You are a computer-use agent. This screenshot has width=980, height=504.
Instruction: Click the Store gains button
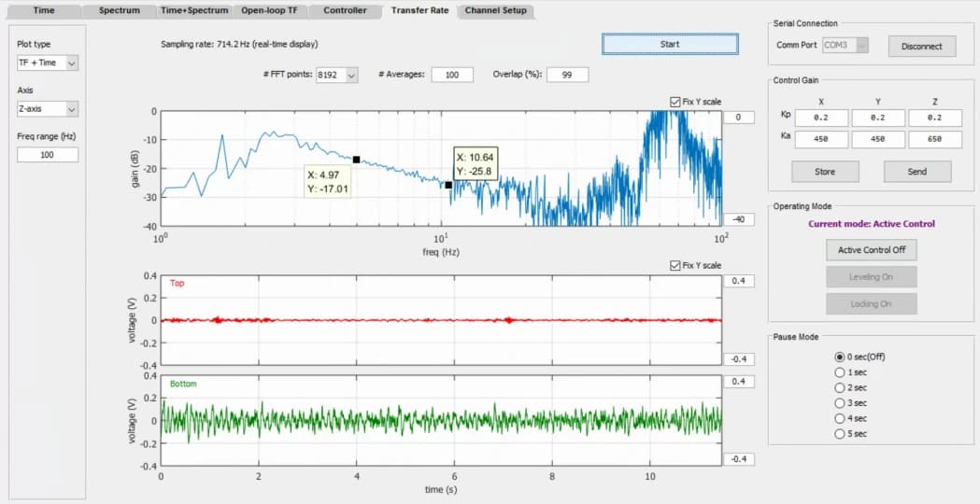point(825,171)
